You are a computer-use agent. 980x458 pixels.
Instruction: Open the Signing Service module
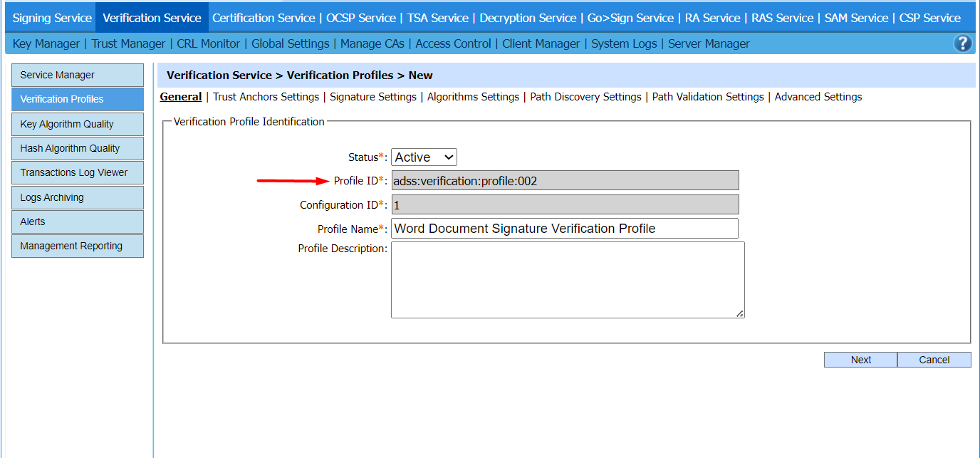pos(52,18)
